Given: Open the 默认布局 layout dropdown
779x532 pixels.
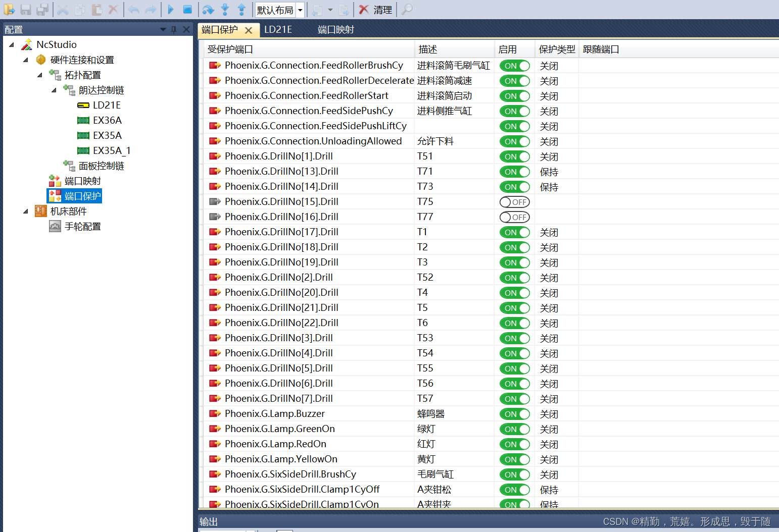Looking at the screenshot, I should pyautogui.click(x=300, y=10).
